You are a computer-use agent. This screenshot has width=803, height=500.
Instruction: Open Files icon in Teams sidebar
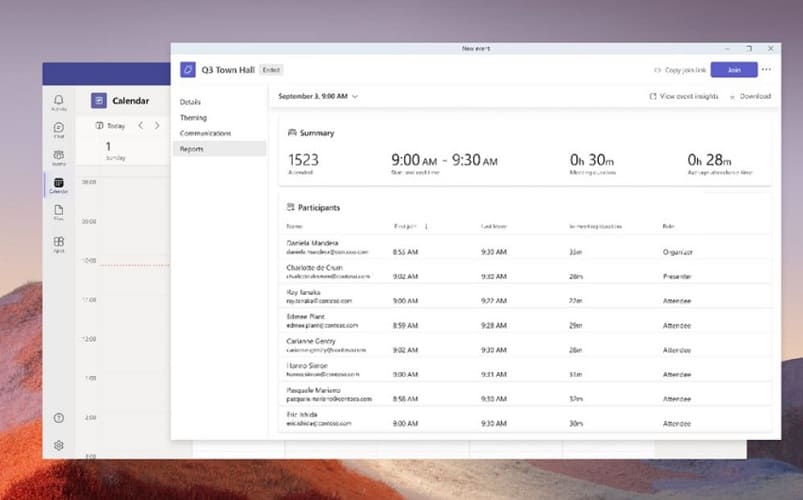tap(59, 211)
